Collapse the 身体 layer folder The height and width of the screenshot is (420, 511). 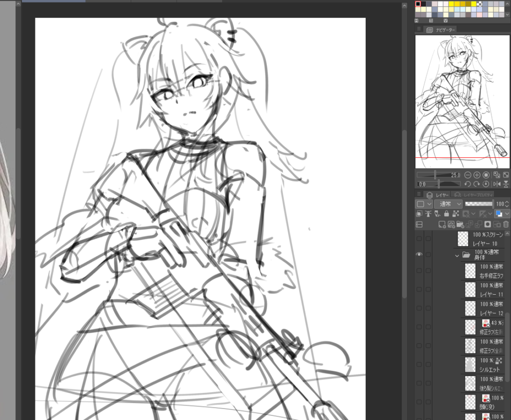pos(457,255)
